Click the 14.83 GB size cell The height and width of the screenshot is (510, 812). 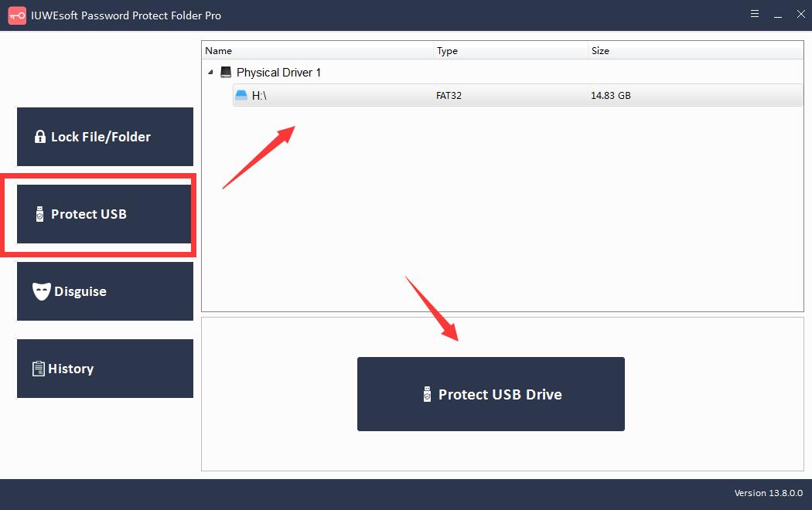coord(611,95)
